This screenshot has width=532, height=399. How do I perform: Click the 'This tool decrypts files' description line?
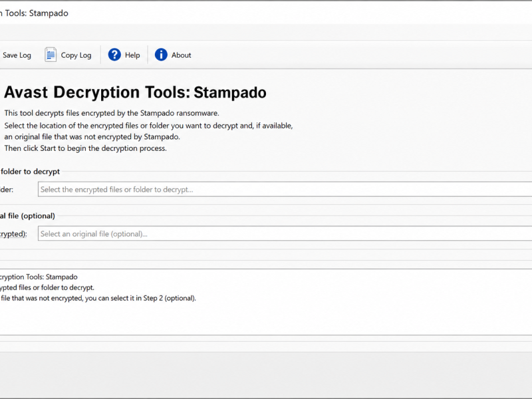point(112,113)
